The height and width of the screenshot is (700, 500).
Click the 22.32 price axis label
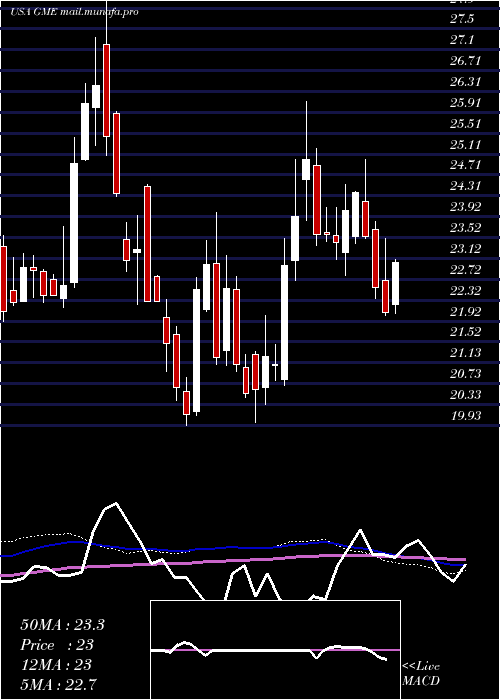[x=466, y=291]
